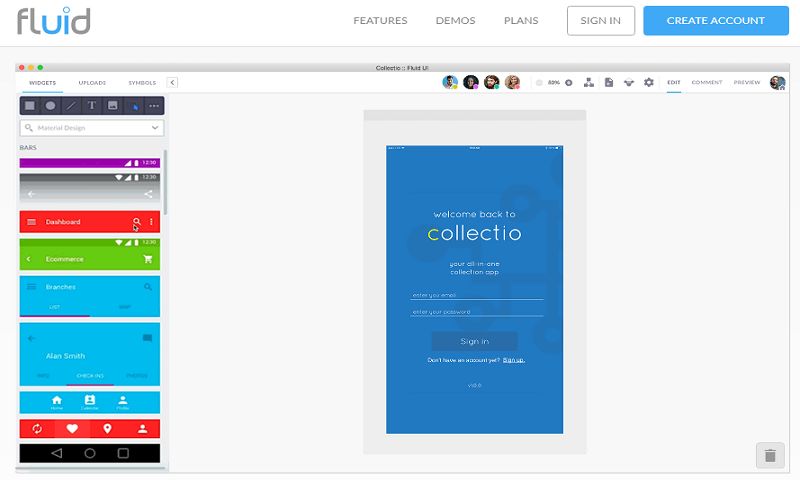Switch to the Uploads tab
This screenshot has height=480, width=800.
click(x=92, y=82)
